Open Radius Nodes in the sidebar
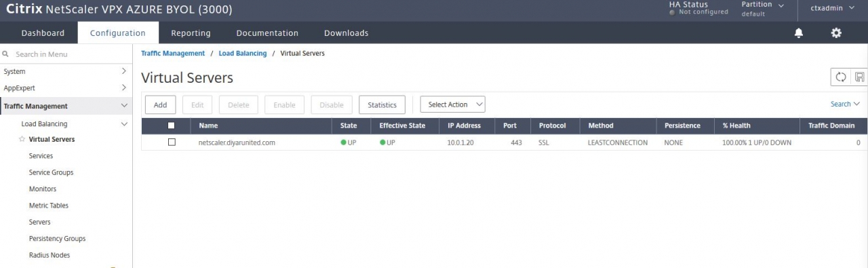 tap(50, 255)
